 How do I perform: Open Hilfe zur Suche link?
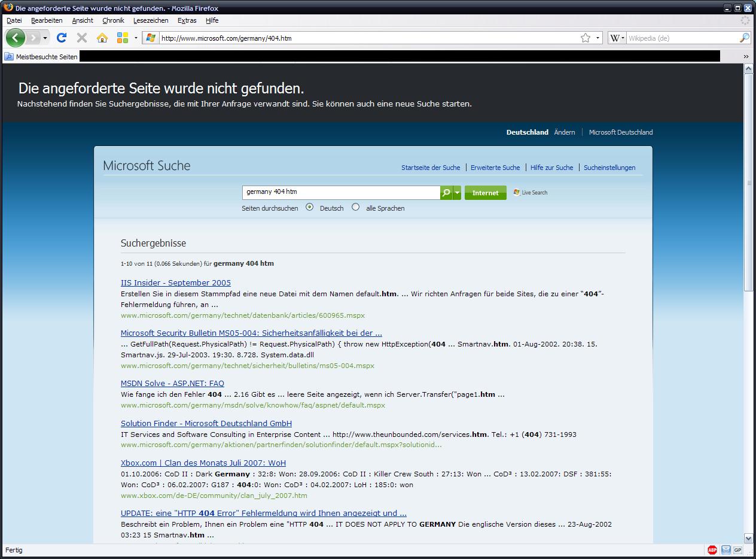click(551, 168)
